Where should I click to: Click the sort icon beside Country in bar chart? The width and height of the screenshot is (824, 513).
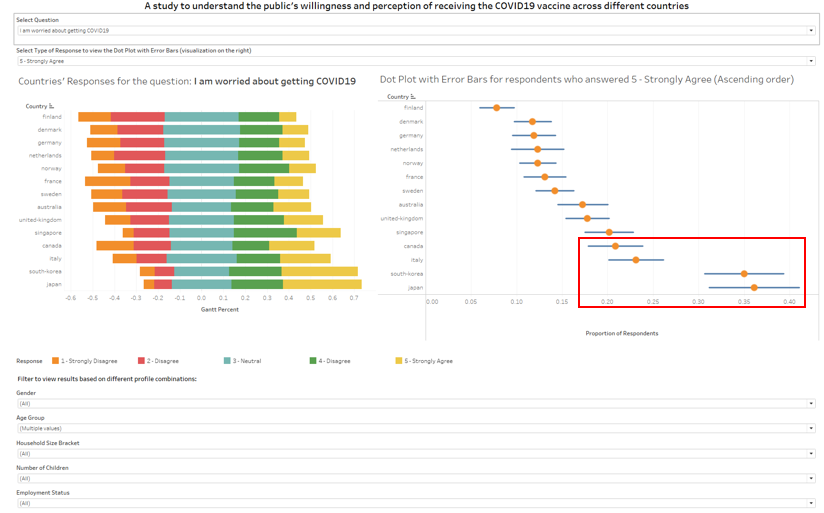pyautogui.click(x=52, y=105)
